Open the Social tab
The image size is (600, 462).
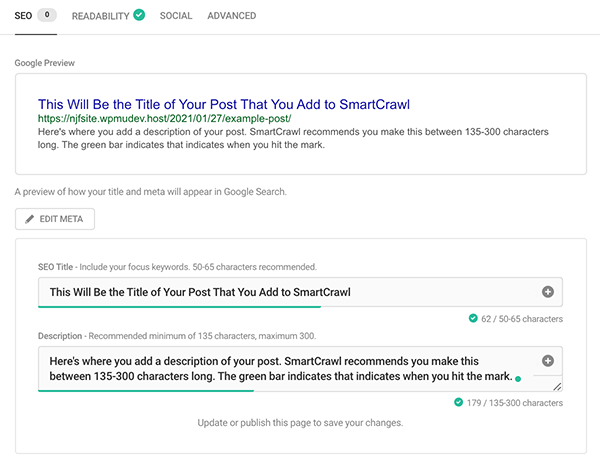coord(176,16)
